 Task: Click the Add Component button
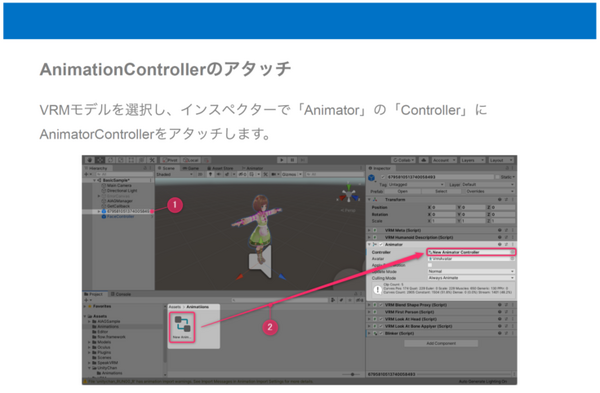tap(441, 344)
